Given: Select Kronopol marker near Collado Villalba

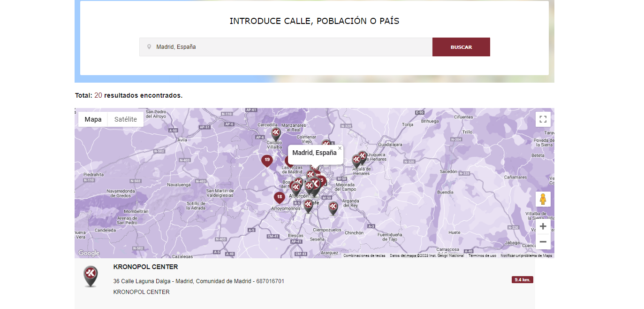Looking at the screenshot, I should (x=276, y=134).
